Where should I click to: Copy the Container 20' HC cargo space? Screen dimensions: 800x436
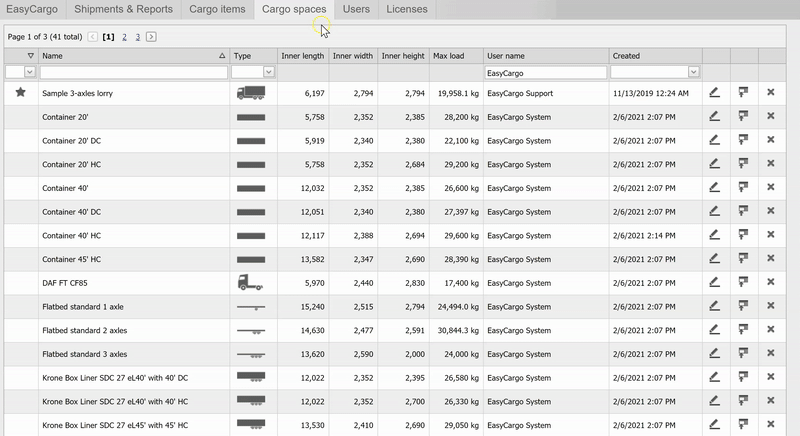pos(743,164)
